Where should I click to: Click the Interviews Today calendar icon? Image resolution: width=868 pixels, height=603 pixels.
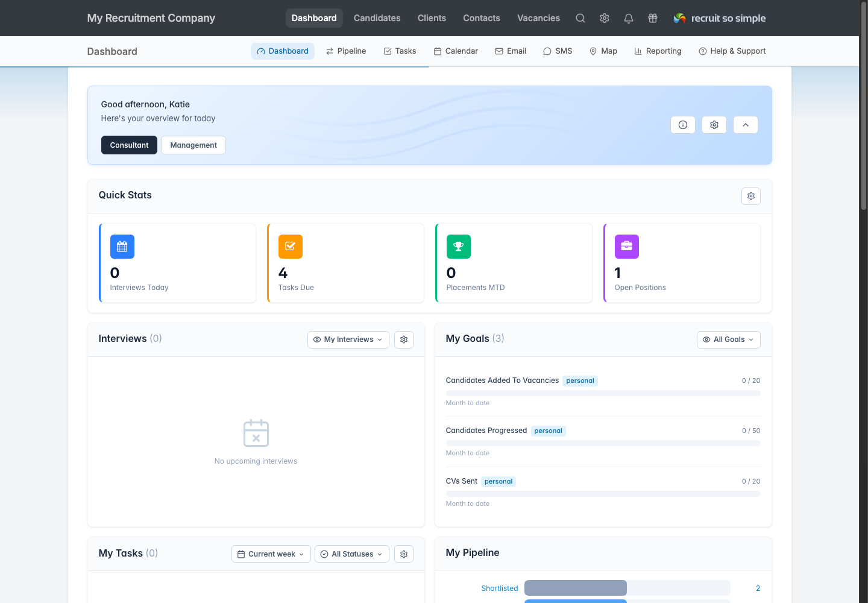coord(122,247)
